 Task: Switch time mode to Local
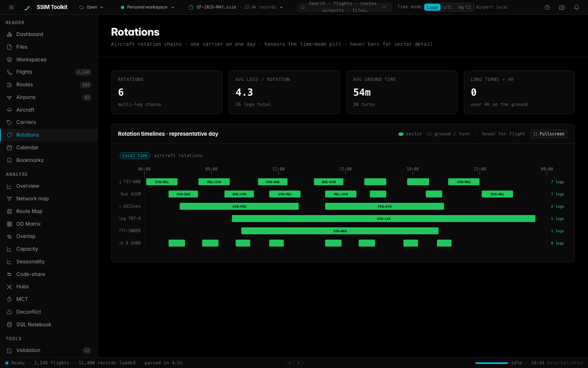pyautogui.click(x=432, y=7)
